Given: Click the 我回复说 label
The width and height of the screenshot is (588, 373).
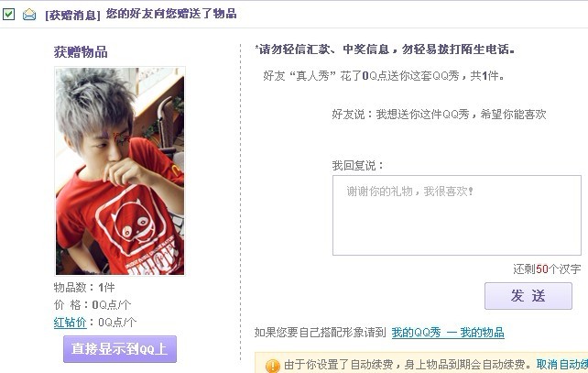Looking at the screenshot, I should 358,165.
